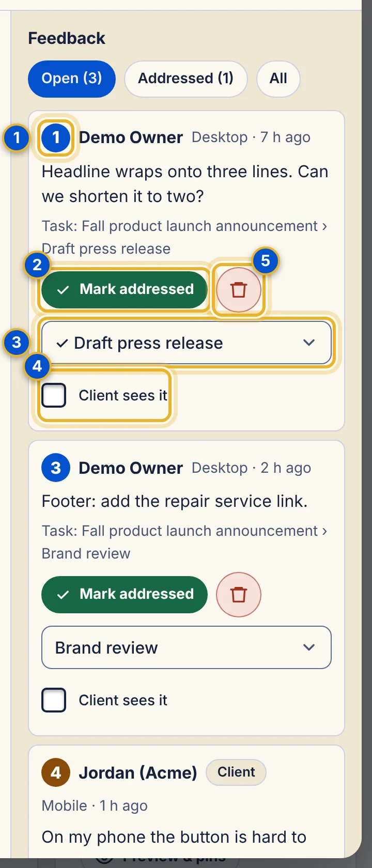Enable Client sees it for footer feedback
Screen dimensions: 372x868
54,701
